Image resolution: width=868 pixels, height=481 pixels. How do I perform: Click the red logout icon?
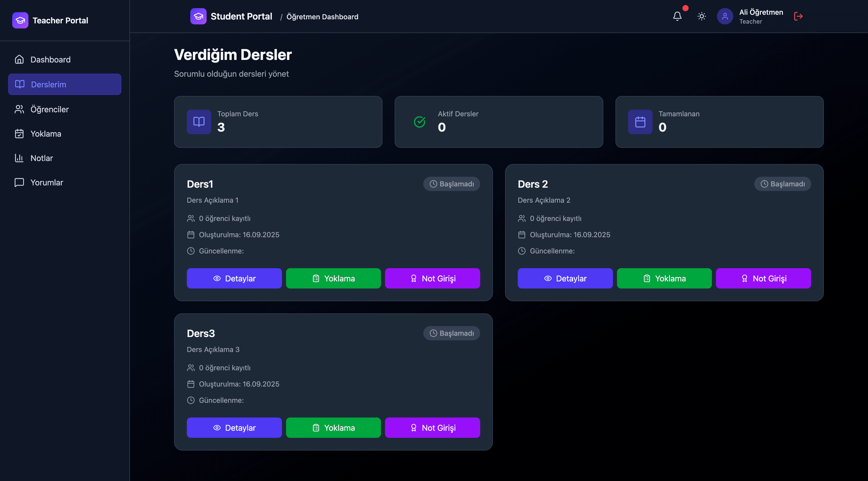[798, 16]
